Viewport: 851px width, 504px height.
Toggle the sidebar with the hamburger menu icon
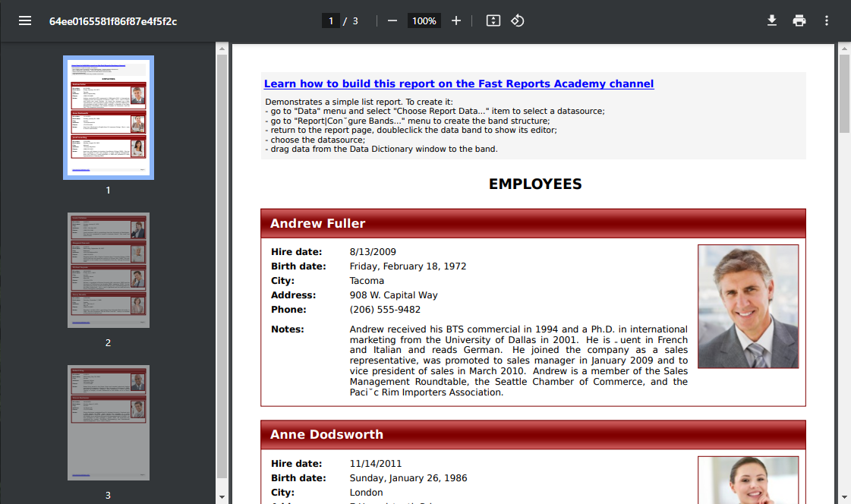pos(25,20)
